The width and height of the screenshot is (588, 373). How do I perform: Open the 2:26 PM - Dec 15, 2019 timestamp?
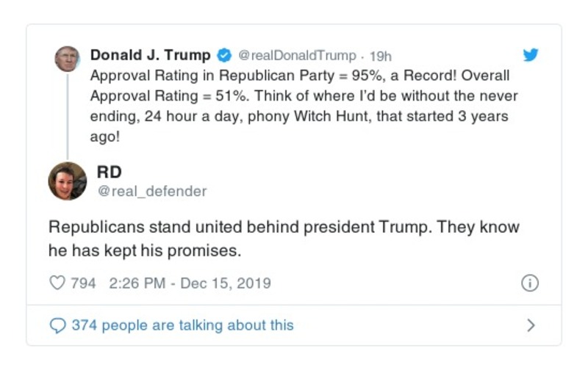pos(190,283)
